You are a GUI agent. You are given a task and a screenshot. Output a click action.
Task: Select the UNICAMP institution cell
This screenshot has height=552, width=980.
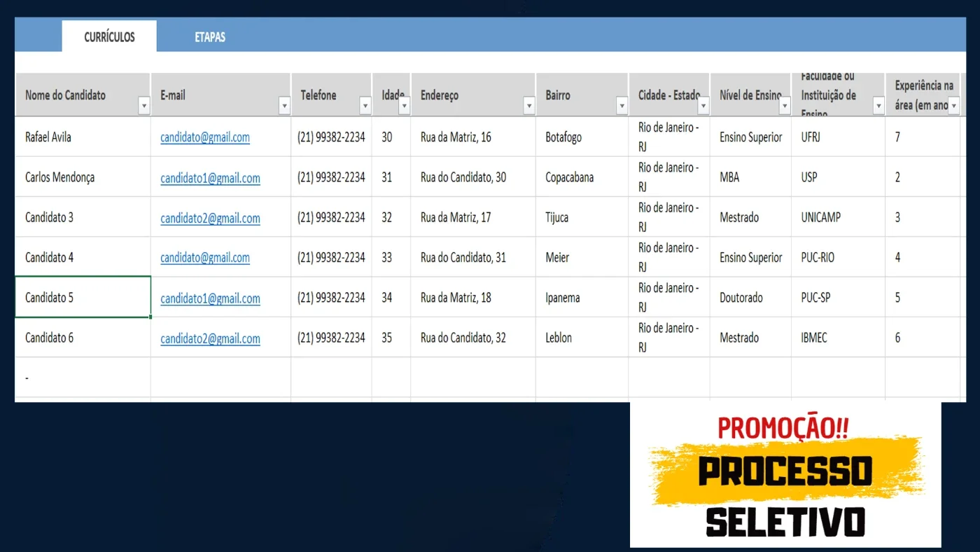point(838,217)
